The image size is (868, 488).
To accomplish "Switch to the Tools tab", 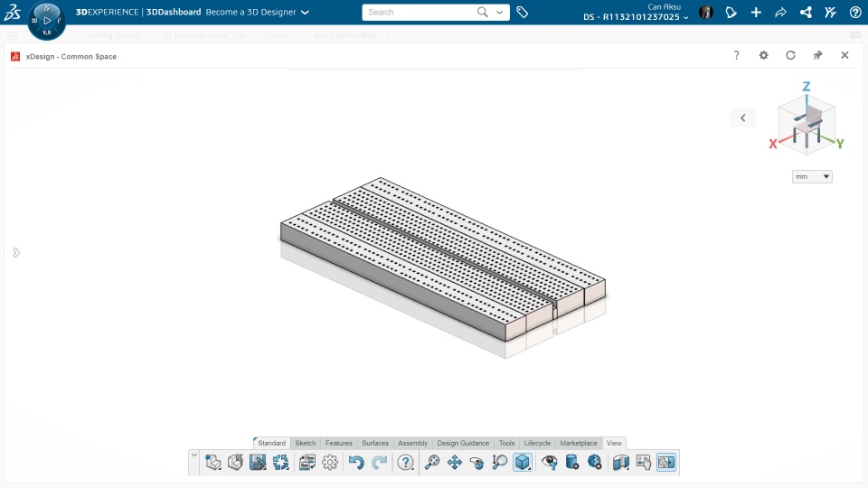I will pos(506,443).
